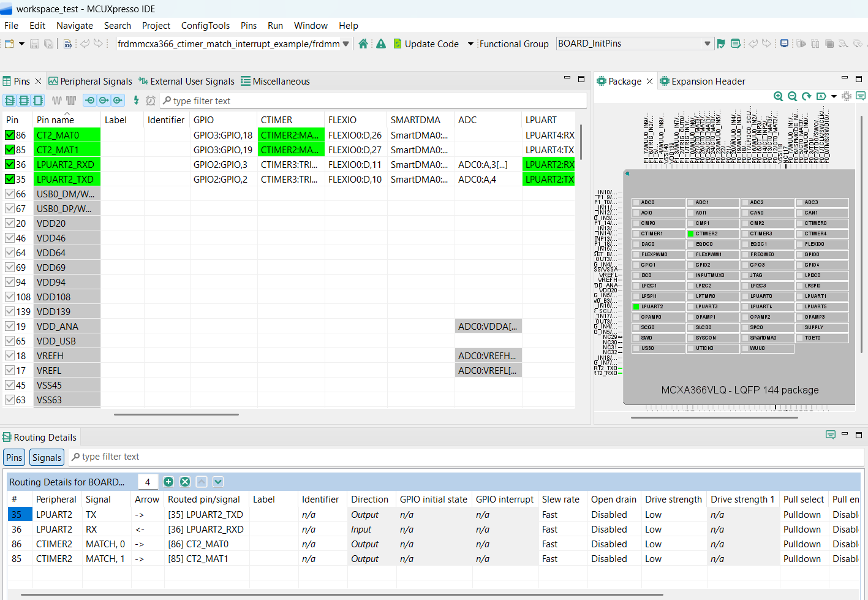Viewport: 868px width, 600px height.
Task: Uncheck pin 86 CT2_MAT0 checkbox
Action: [x=10, y=135]
